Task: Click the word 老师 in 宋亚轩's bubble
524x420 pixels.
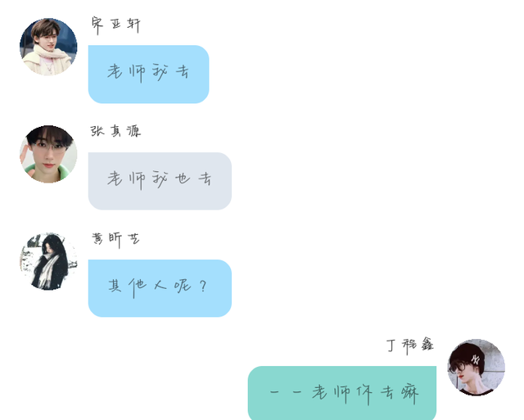Action: 126,72
